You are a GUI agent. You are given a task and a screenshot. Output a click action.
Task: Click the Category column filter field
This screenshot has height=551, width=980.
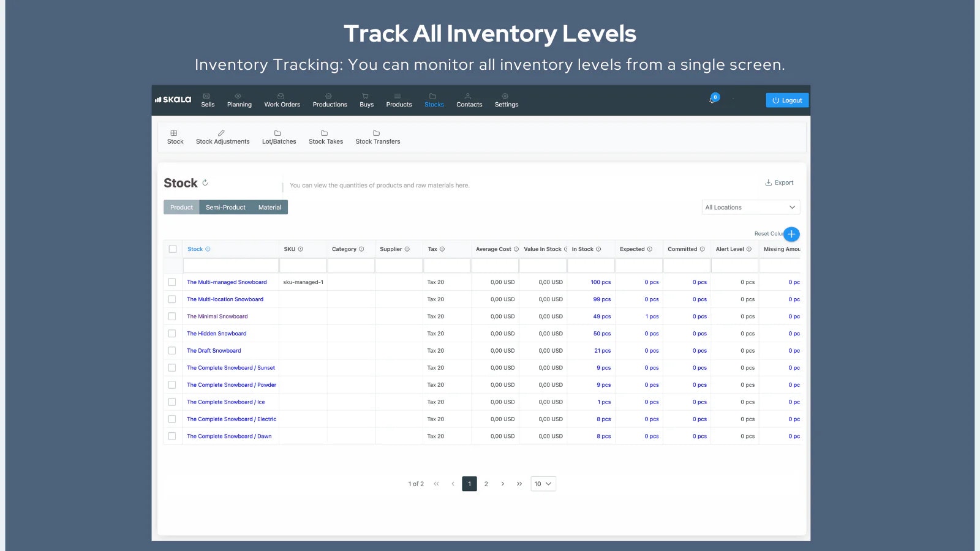coord(351,266)
